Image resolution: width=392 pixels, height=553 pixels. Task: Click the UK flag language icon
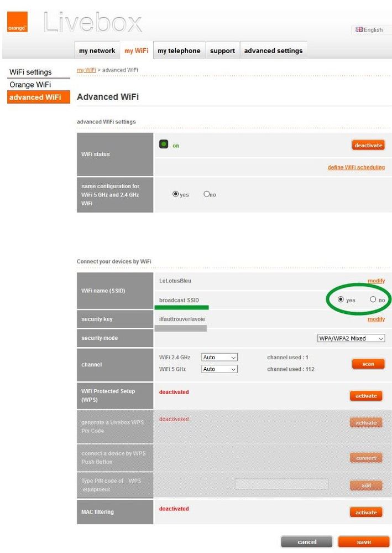pos(359,30)
